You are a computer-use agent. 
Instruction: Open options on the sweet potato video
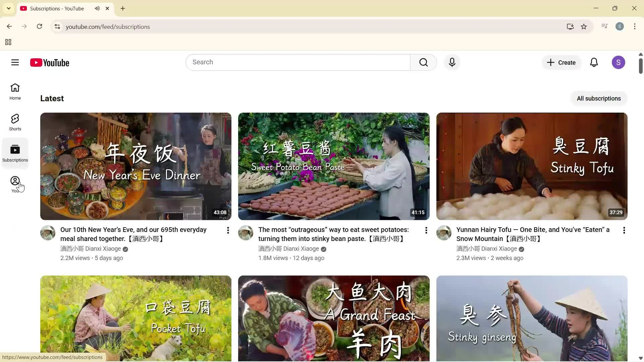click(x=426, y=230)
